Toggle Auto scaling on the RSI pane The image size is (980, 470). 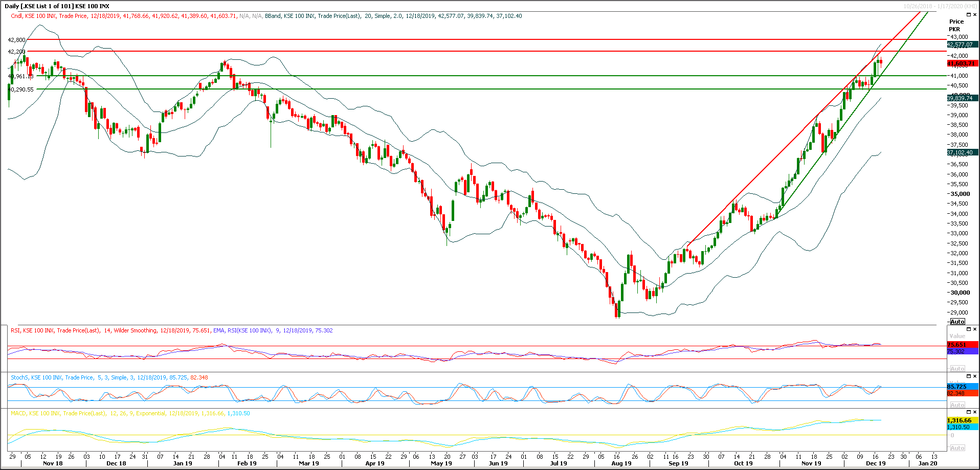[x=957, y=369]
